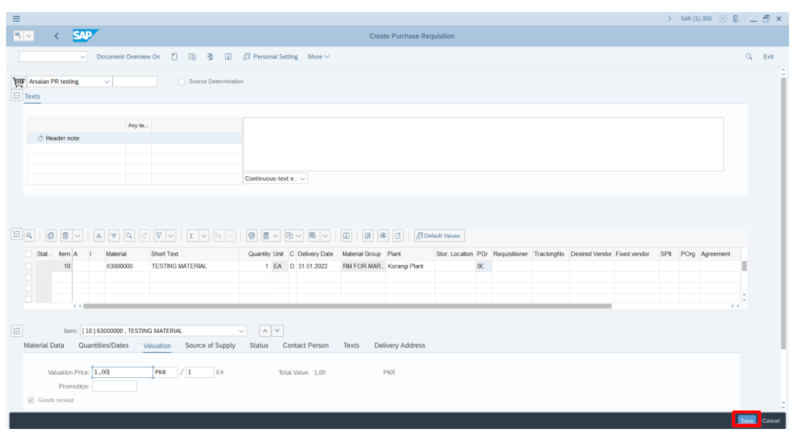Click the Save button
Image resolution: width=800 pixels, height=437 pixels.
(746, 420)
